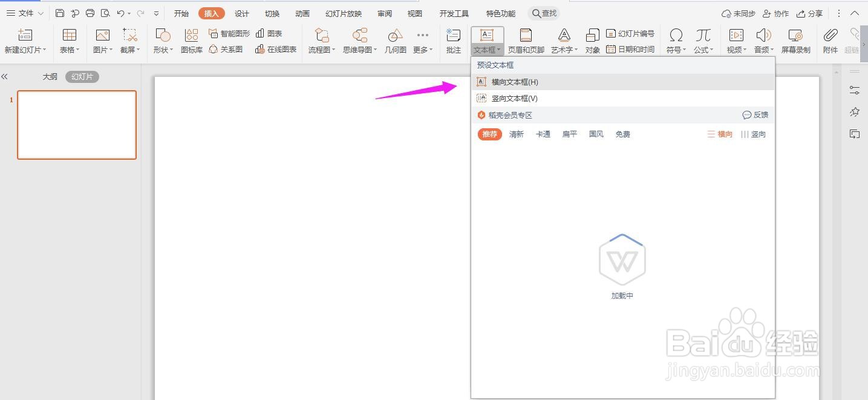Switch template orientation to 横向
868x400 pixels.
(x=720, y=134)
